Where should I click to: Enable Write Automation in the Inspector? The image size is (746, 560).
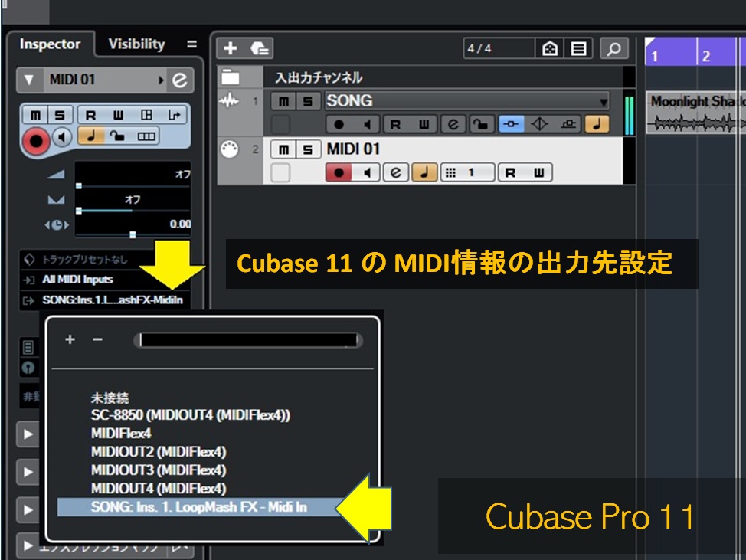[x=118, y=115]
